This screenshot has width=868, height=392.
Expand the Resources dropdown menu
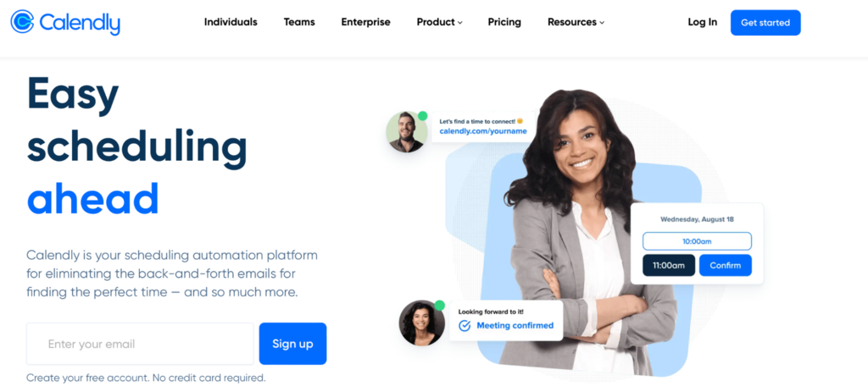coord(576,22)
